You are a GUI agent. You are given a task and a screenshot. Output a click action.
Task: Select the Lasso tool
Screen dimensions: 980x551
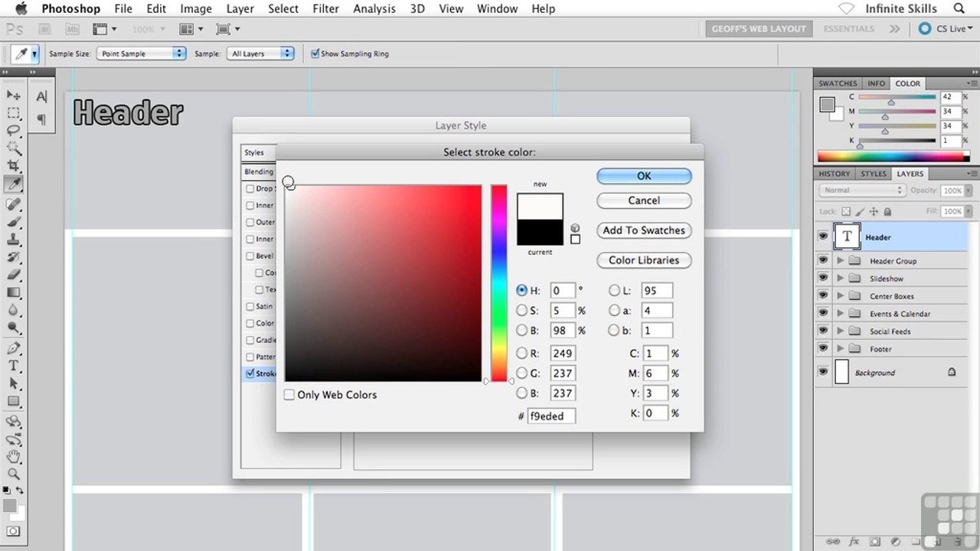[x=14, y=130]
